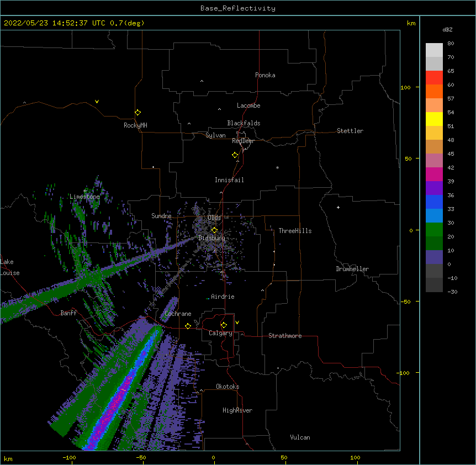Click the timestamp 2022/05/23 14:52:37 UTC
Image resolution: width=476 pixels, height=465 pixels.
click(x=55, y=23)
